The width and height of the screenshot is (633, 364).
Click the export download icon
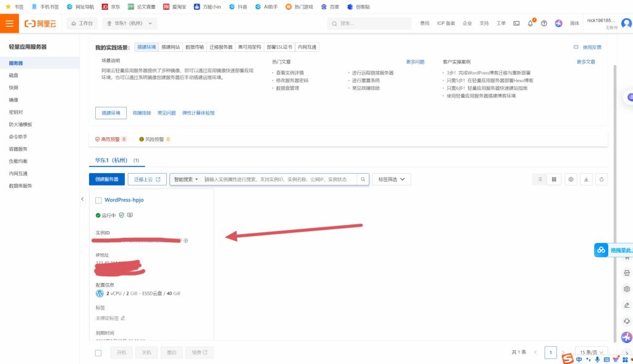587,179
